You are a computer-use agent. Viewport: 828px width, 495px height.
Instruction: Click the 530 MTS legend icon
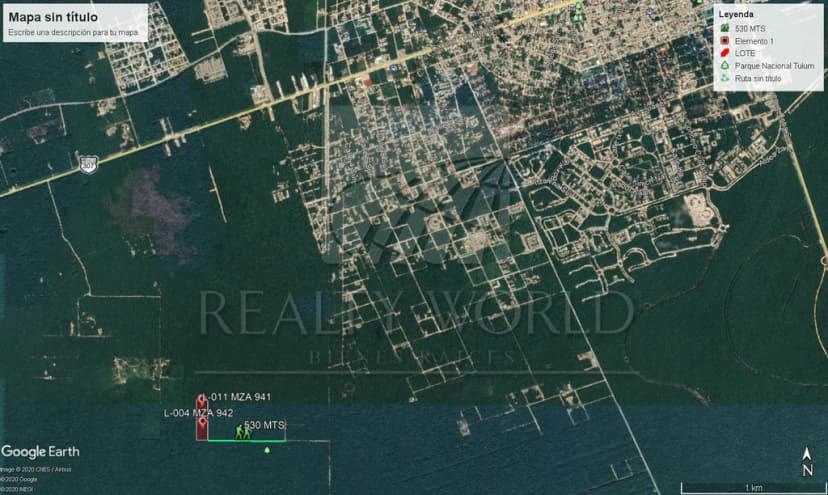click(x=725, y=29)
